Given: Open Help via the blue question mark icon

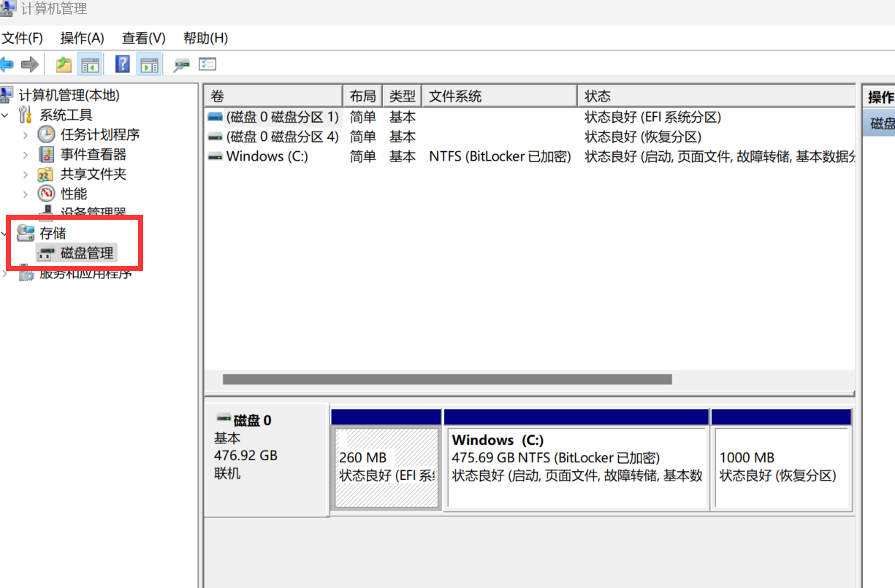Looking at the screenshot, I should pos(123,65).
